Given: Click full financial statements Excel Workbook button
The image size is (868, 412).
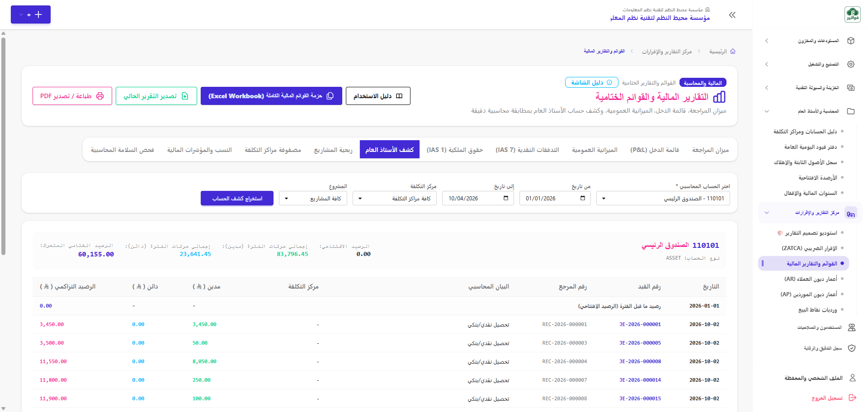Looking at the screenshot, I should pos(271,96).
